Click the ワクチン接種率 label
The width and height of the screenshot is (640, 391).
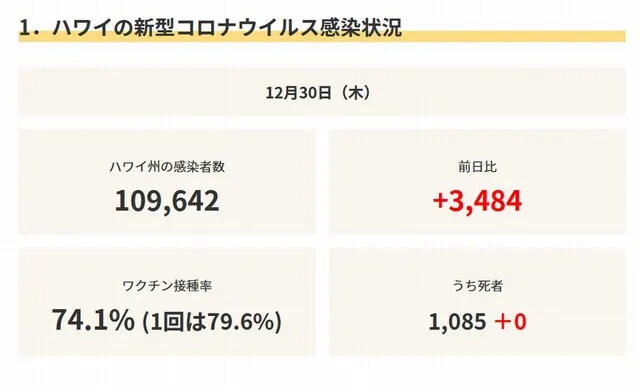pyautogui.click(x=167, y=286)
